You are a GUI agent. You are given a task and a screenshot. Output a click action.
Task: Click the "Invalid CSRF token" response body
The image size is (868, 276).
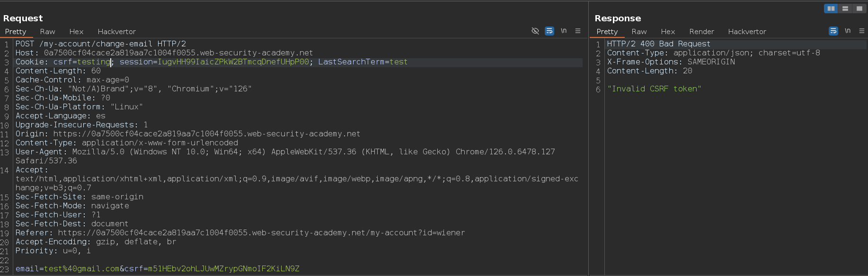coord(654,89)
